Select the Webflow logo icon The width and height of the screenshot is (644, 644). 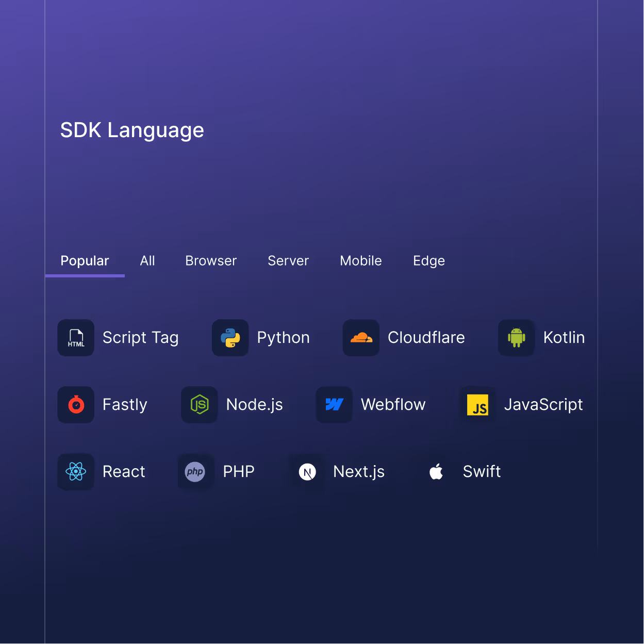(x=334, y=405)
